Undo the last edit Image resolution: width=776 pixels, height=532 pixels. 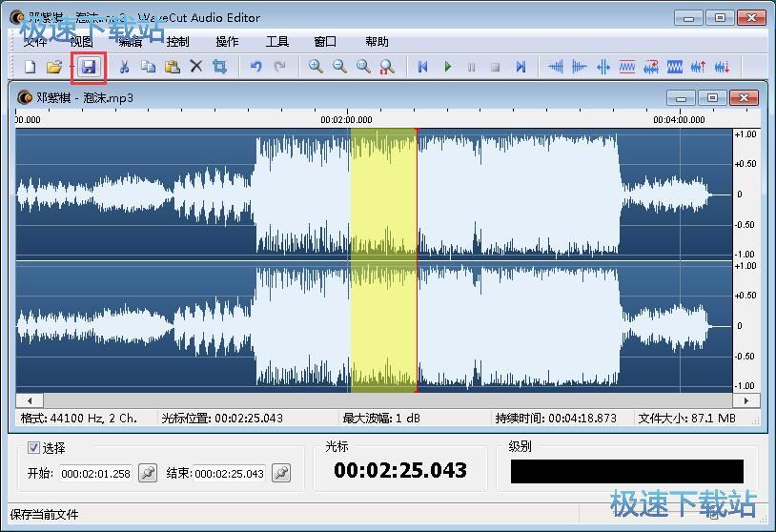pyautogui.click(x=255, y=67)
